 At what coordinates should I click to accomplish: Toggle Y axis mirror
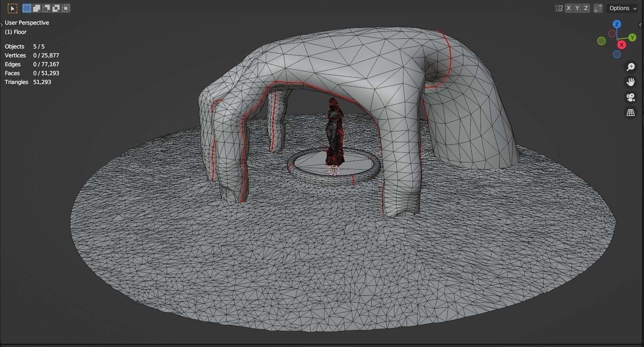pyautogui.click(x=577, y=8)
